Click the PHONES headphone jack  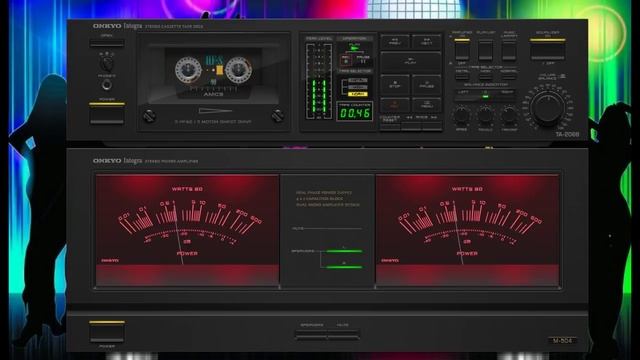(x=107, y=84)
